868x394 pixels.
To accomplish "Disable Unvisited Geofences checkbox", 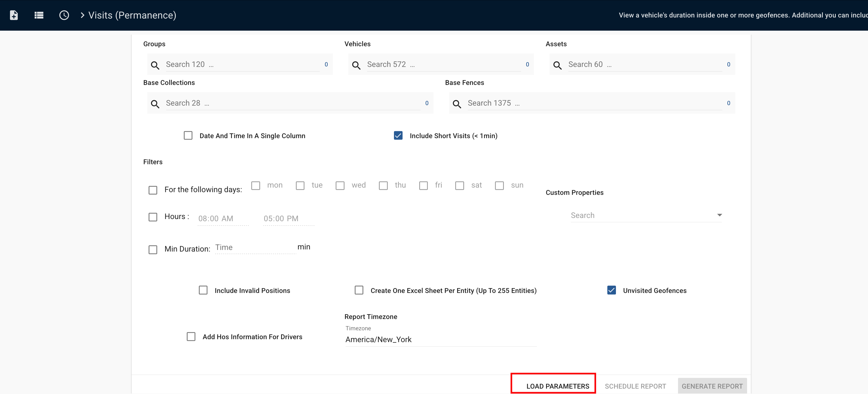I will click(x=611, y=290).
